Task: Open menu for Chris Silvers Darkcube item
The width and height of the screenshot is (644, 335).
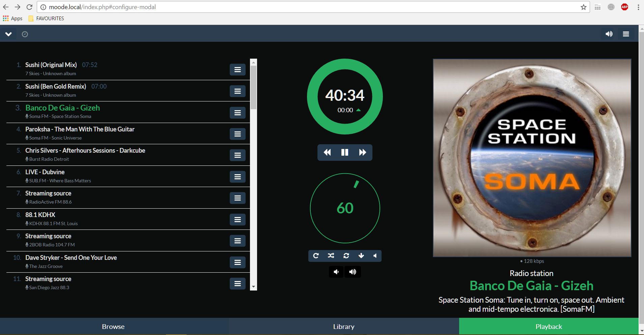Action: (237, 155)
